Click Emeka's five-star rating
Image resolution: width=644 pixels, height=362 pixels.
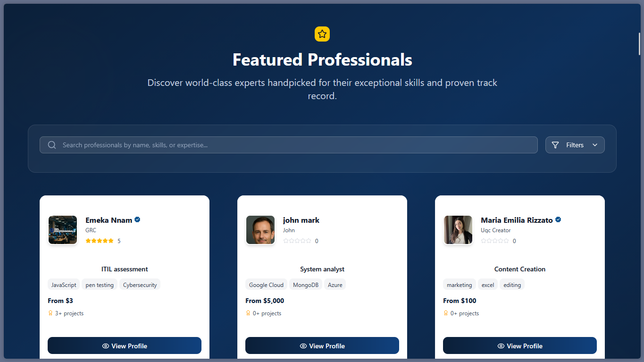coord(100,241)
